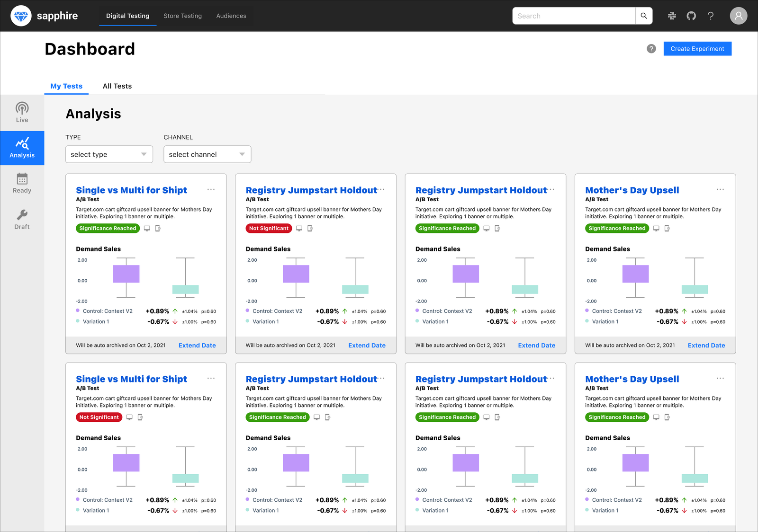The width and height of the screenshot is (758, 532).
Task: Click teal Variation box plot on Not Significant Registry card
Action: click(x=355, y=289)
